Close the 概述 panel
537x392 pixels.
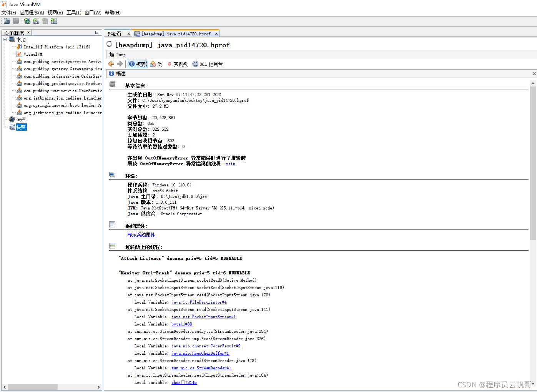click(534, 73)
